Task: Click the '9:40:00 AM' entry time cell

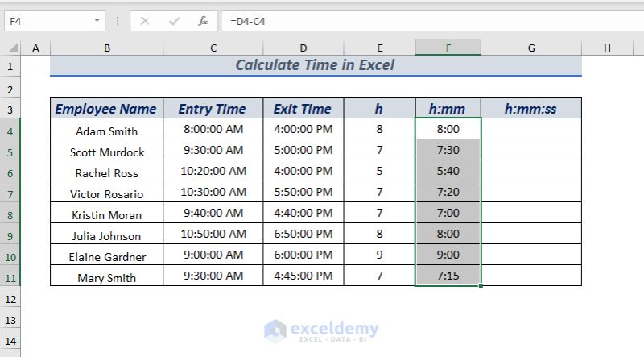Action: [x=213, y=213]
